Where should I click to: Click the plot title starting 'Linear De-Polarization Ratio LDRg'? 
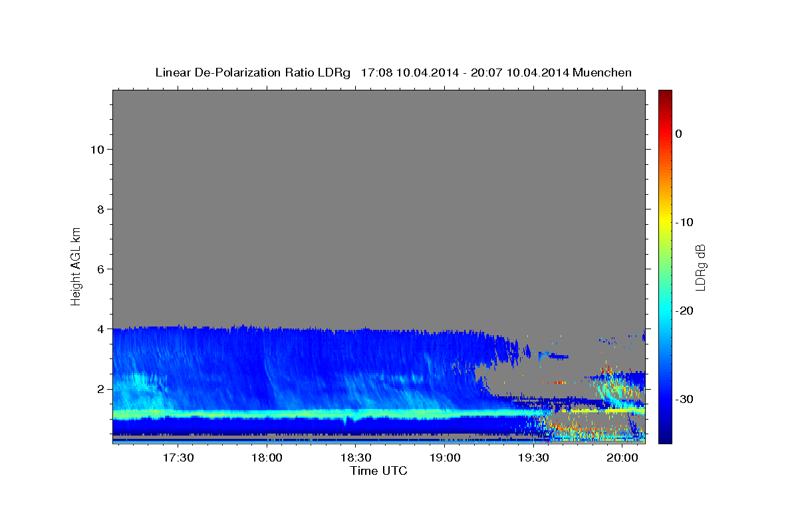point(393,72)
